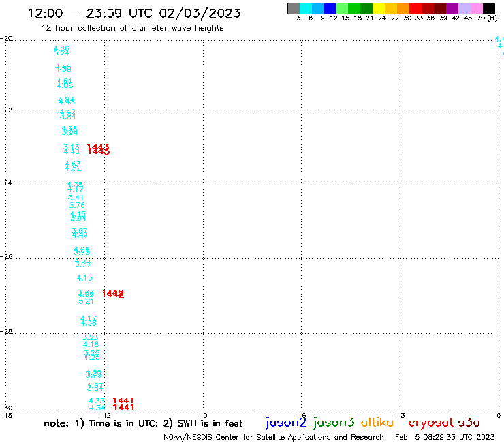Click the 'SWH is in feet' note text

point(210,423)
